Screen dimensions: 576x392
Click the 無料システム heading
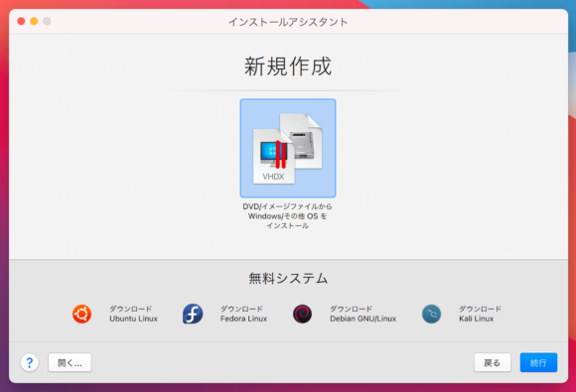tap(288, 278)
